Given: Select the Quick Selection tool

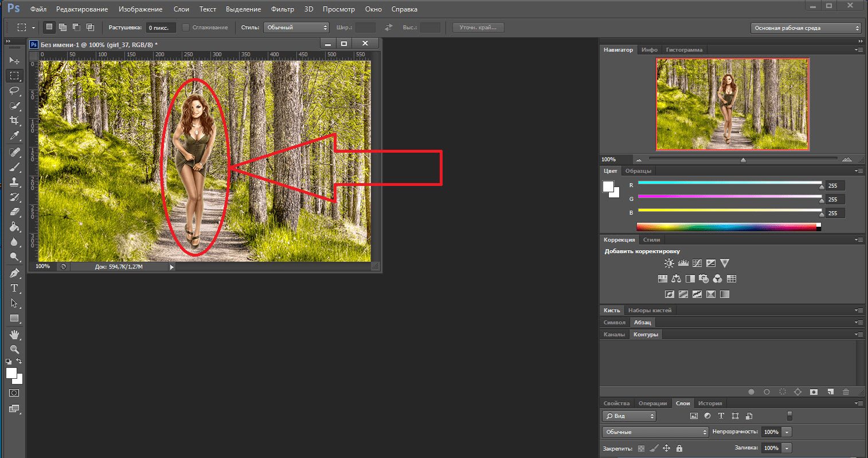Looking at the screenshot, I should point(14,106).
